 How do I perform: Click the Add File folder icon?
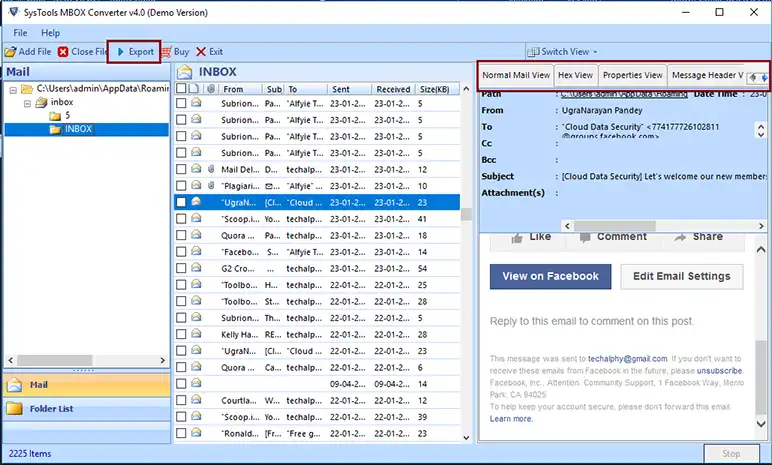[x=10, y=52]
